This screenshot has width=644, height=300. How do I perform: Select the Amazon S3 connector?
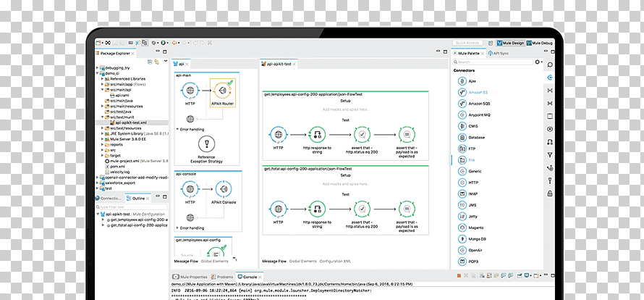[x=473, y=92]
